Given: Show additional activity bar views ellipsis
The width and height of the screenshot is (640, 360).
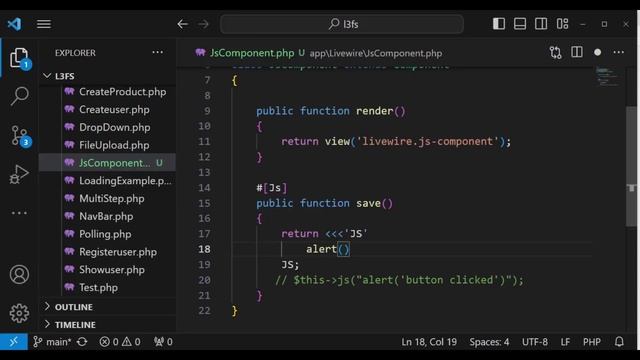Looking at the screenshot, I should pos(19,213).
